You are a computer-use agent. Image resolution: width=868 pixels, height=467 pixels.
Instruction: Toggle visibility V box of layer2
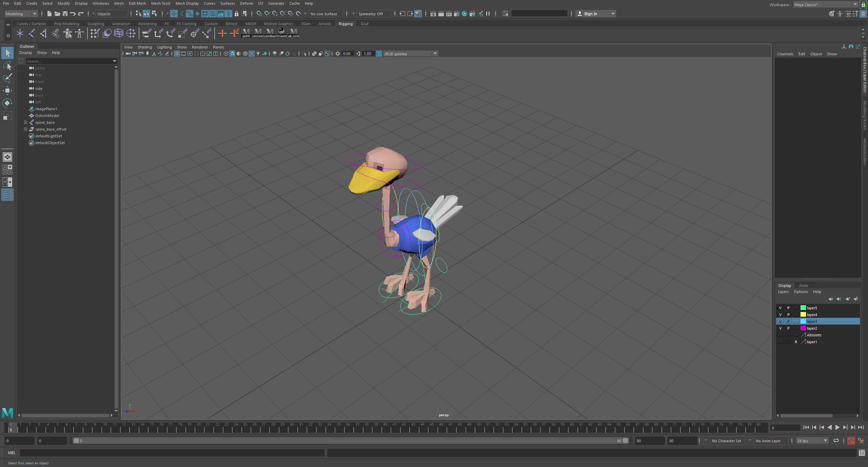pos(780,328)
